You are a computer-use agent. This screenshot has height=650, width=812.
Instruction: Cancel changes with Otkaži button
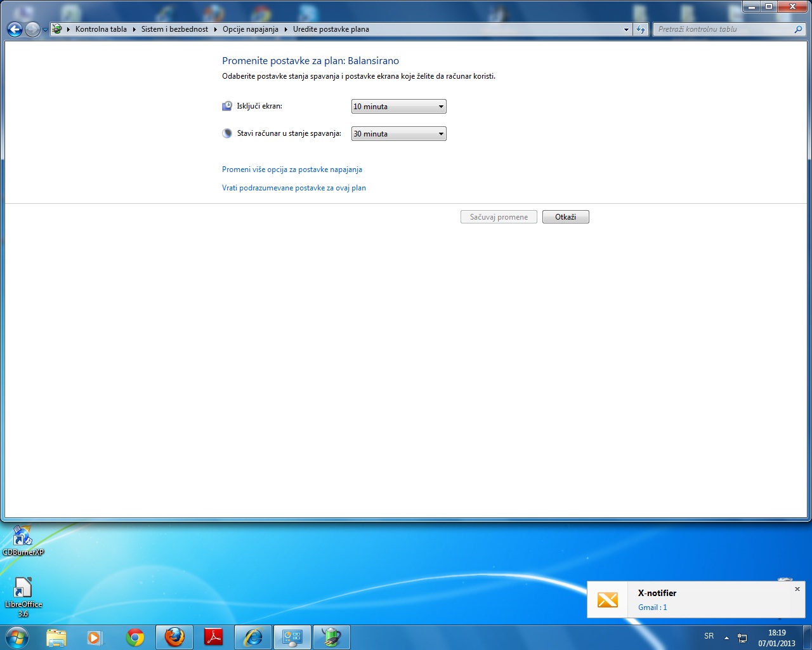tap(566, 217)
